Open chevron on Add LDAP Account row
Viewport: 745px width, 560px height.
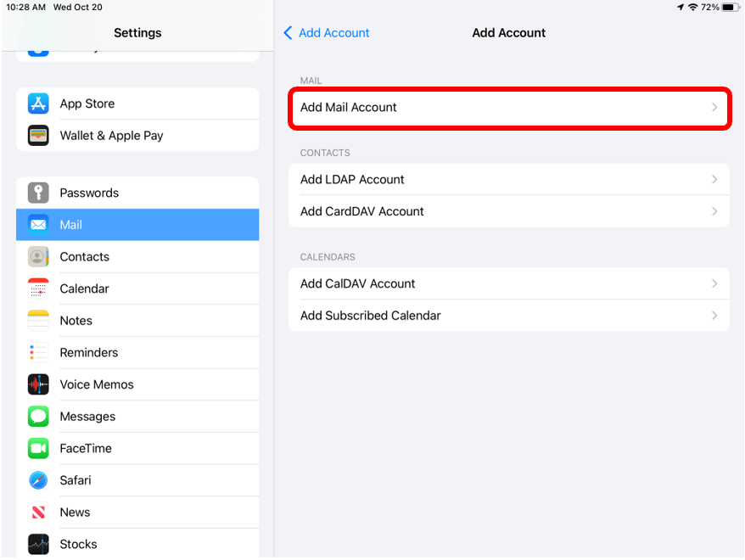[714, 180]
